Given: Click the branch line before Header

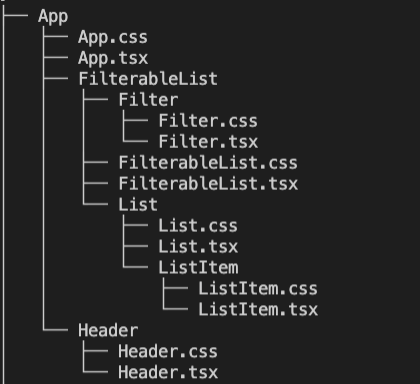Looking at the screenshot, I should [x=55, y=330].
